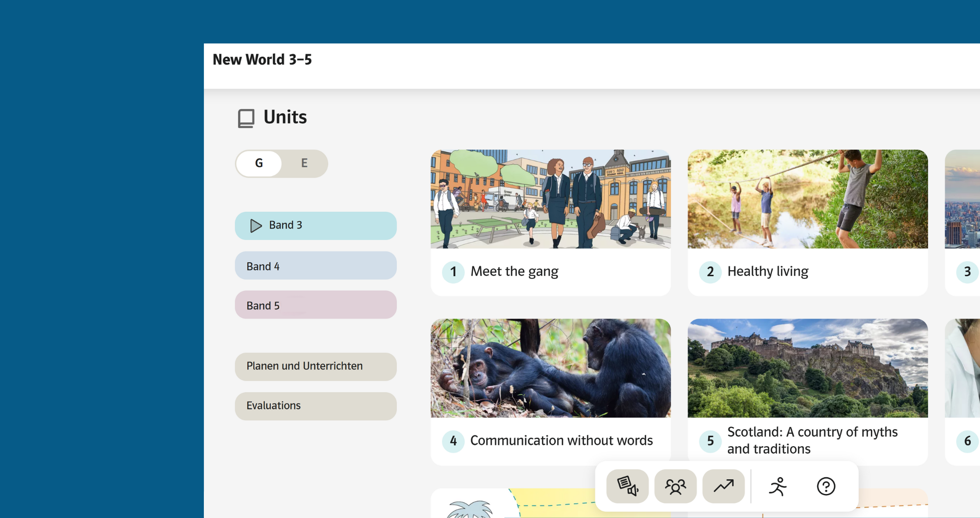
Task: Open the Evaluations section
Action: [316, 406]
